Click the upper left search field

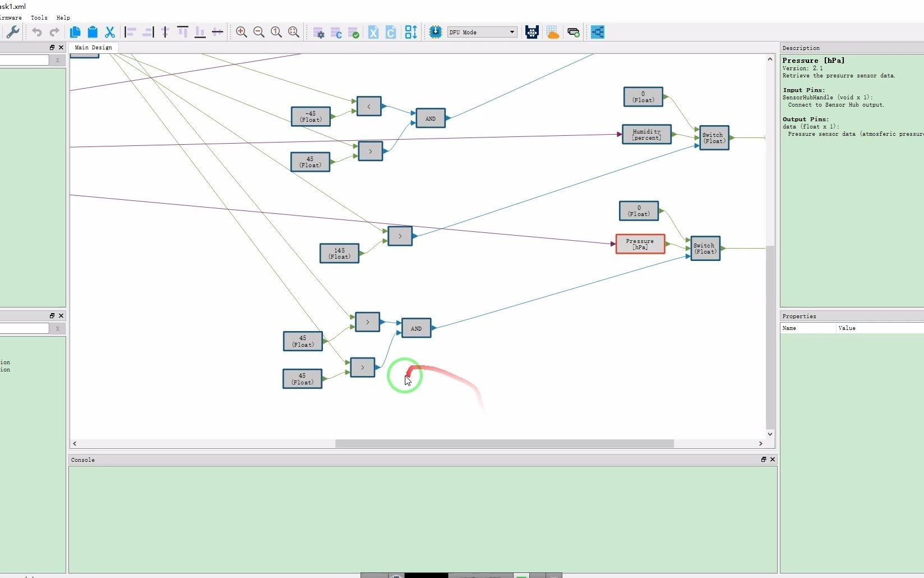coord(24,60)
